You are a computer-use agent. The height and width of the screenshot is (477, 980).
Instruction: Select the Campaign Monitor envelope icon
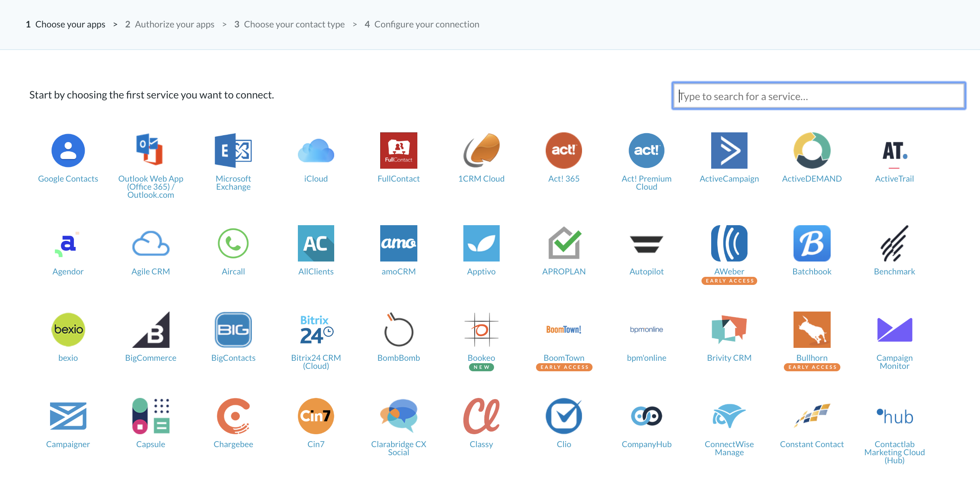pos(895,330)
